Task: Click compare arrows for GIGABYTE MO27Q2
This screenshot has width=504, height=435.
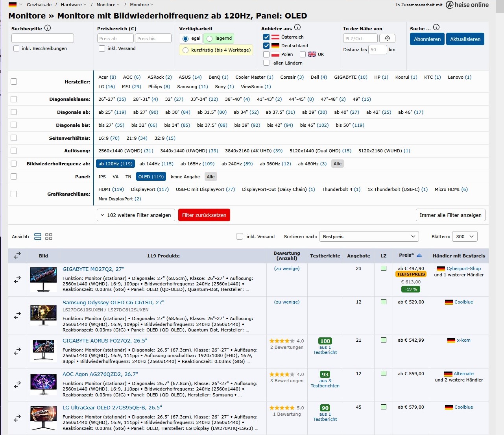Action: click(17, 280)
